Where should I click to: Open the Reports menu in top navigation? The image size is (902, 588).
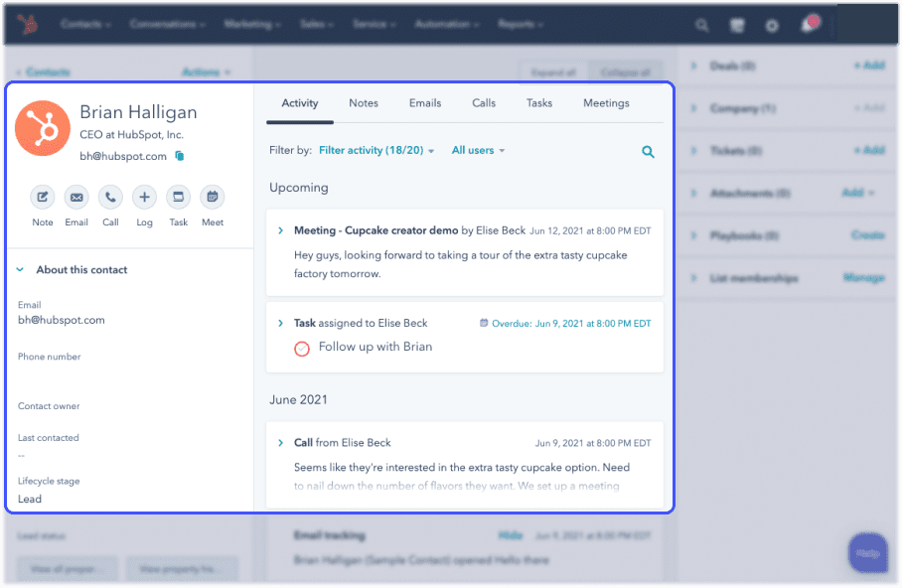(520, 24)
